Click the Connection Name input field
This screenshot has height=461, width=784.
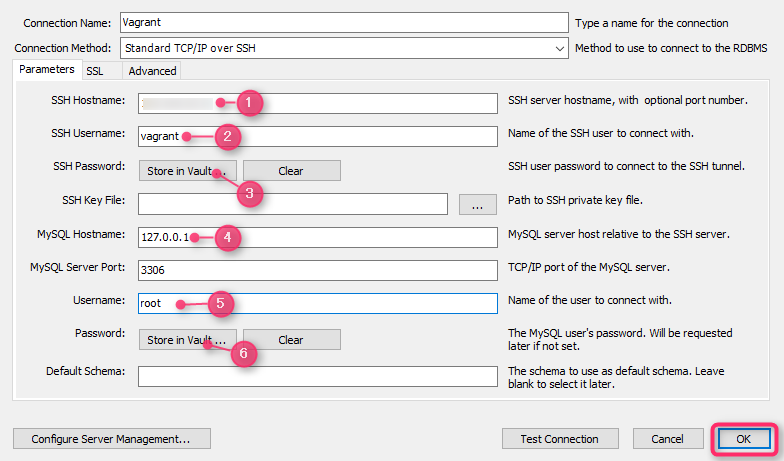344,22
